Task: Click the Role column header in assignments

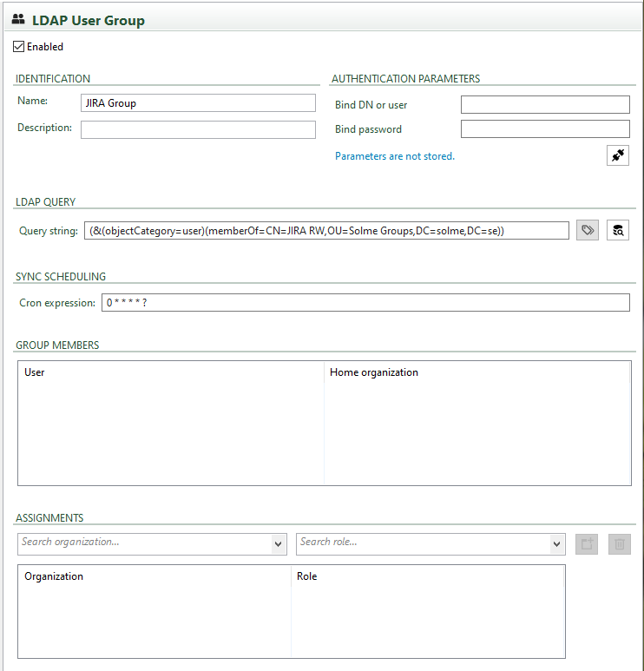Action: [307, 576]
